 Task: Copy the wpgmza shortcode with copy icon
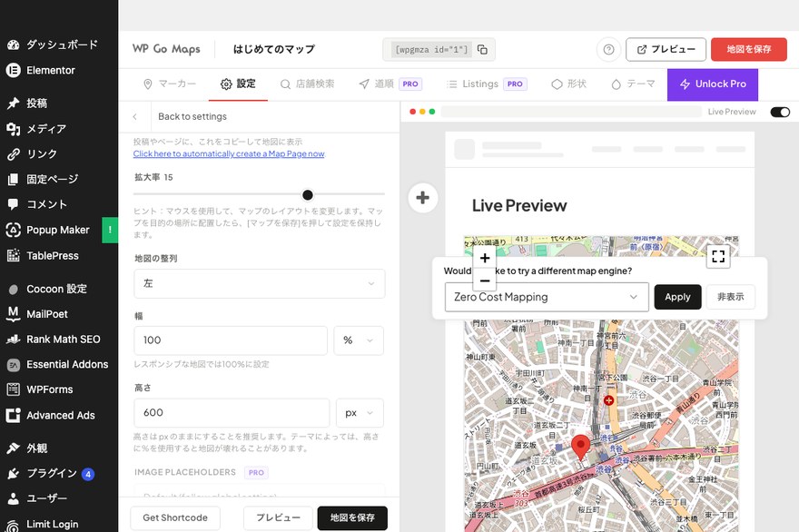click(x=482, y=49)
